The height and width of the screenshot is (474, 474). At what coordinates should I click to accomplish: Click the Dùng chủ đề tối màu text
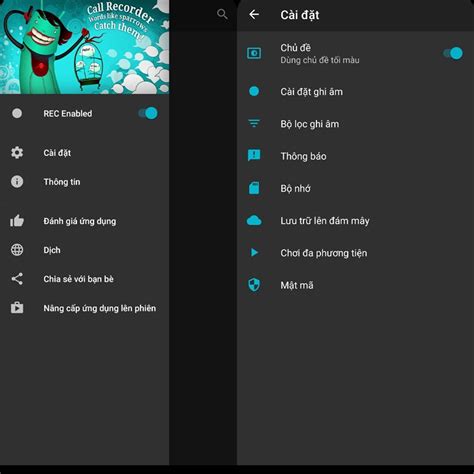(x=320, y=60)
